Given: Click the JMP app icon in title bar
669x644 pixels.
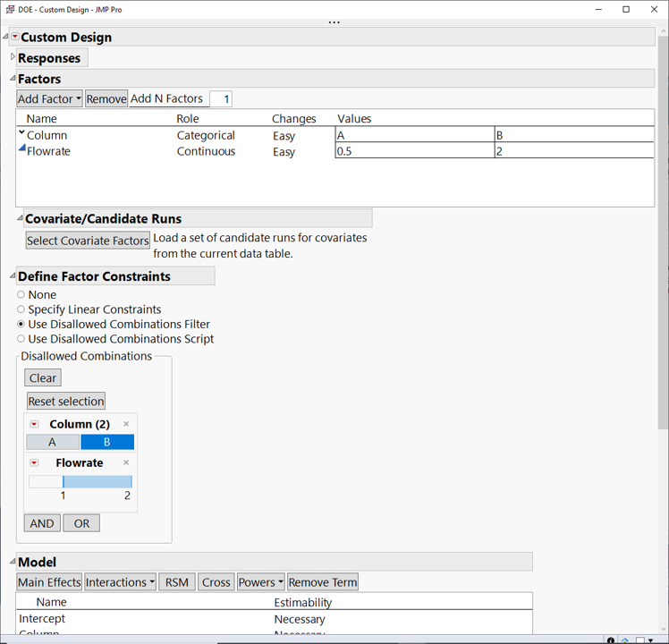Looking at the screenshot, I should pyautogui.click(x=10, y=9).
